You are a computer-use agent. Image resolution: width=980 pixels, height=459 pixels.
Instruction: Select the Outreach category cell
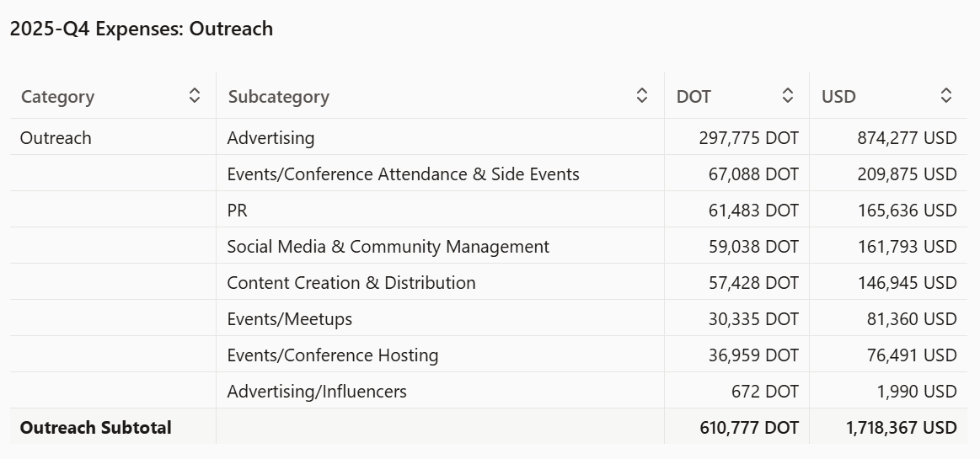pos(56,138)
